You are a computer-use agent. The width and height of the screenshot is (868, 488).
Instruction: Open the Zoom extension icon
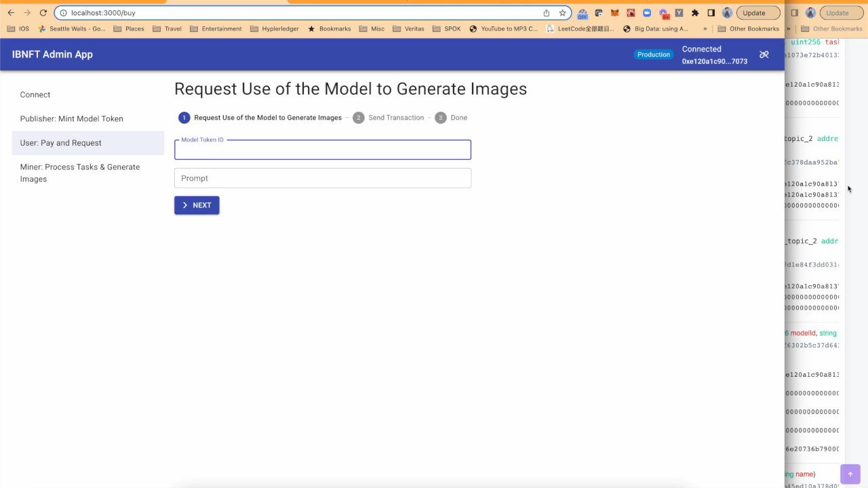pos(647,13)
